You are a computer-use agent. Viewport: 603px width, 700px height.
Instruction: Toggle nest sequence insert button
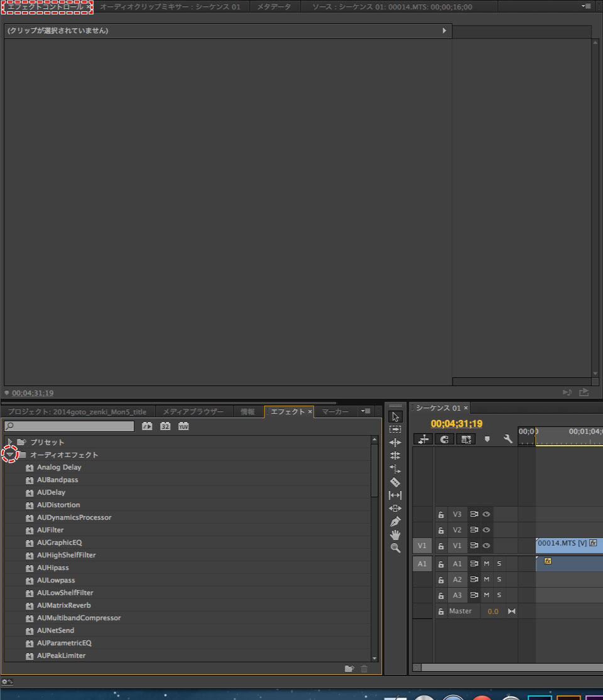(x=423, y=439)
